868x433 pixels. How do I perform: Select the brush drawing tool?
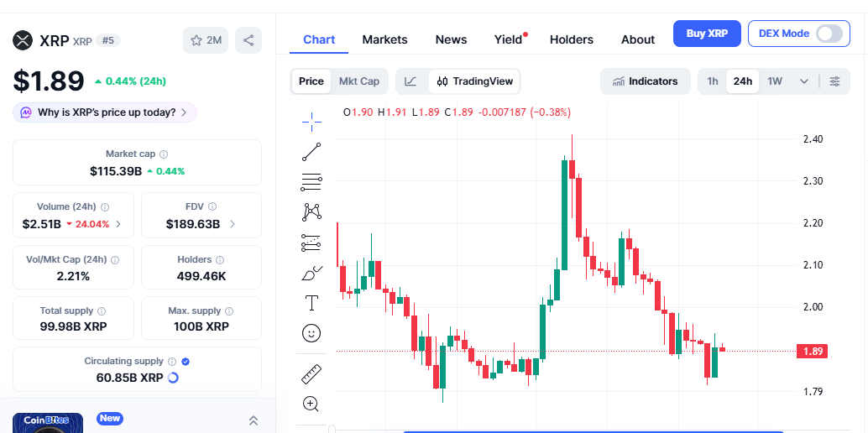click(311, 273)
